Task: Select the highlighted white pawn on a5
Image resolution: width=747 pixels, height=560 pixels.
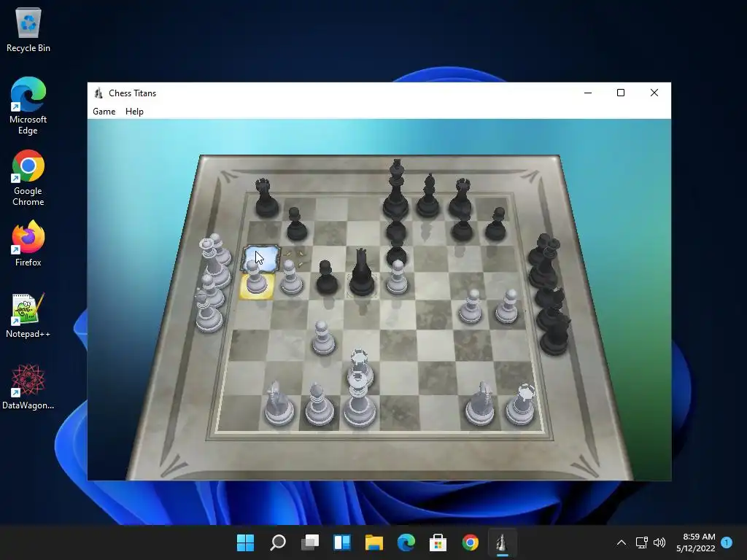Action: click(256, 277)
